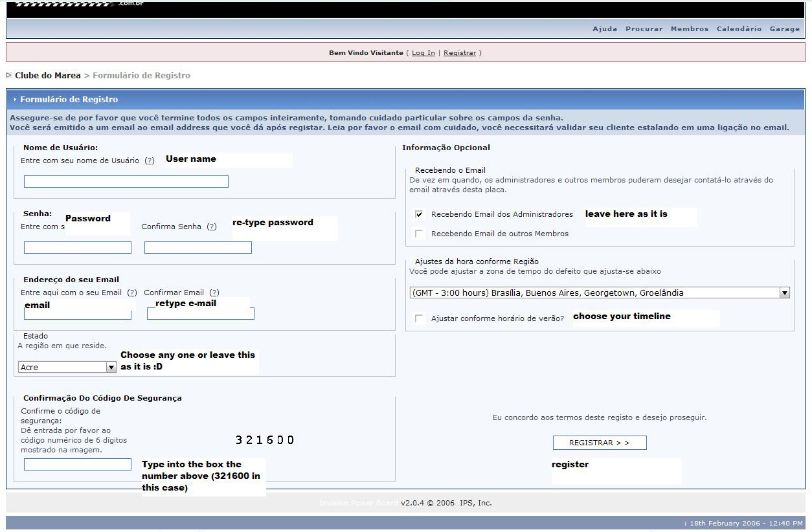Go to the Membros page

pos(689,29)
